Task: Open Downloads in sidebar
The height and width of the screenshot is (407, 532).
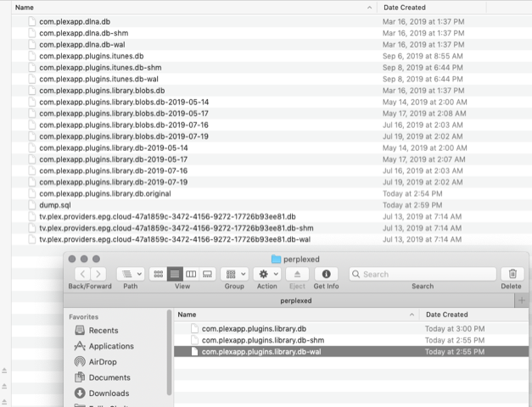Action: click(x=102, y=393)
